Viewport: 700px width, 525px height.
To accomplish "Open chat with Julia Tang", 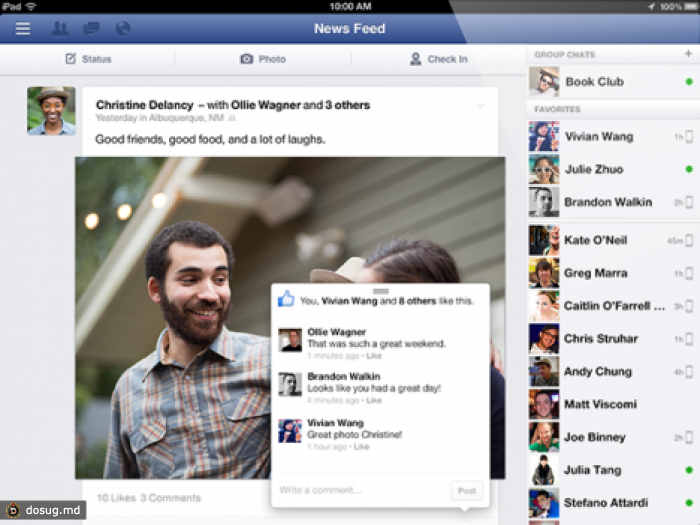I will (x=612, y=470).
